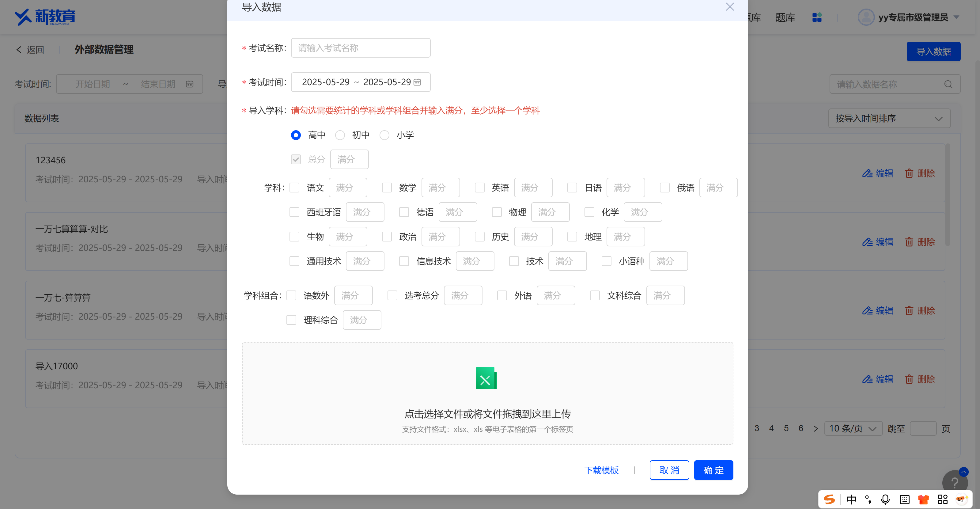This screenshot has height=509, width=980.
Task: Select the 初中 radio button
Action: pyautogui.click(x=340, y=135)
